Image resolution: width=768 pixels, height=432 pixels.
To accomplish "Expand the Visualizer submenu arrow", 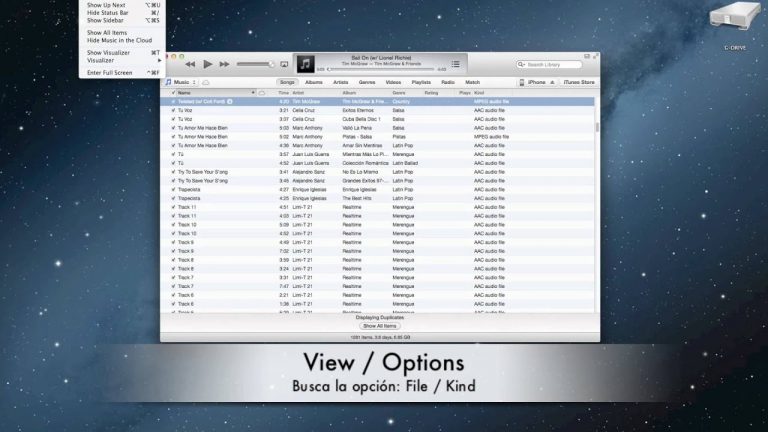I will [159, 60].
